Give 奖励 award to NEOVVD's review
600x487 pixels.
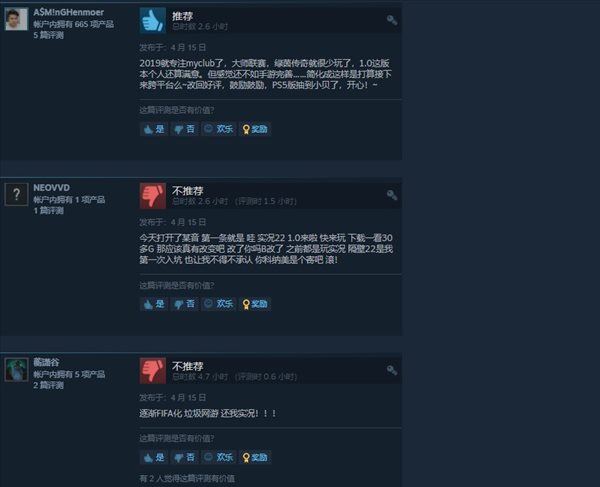point(255,304)
